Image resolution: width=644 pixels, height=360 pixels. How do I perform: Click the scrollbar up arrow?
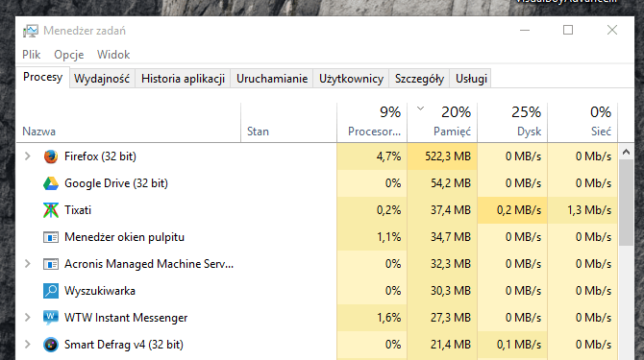[626, 152]
